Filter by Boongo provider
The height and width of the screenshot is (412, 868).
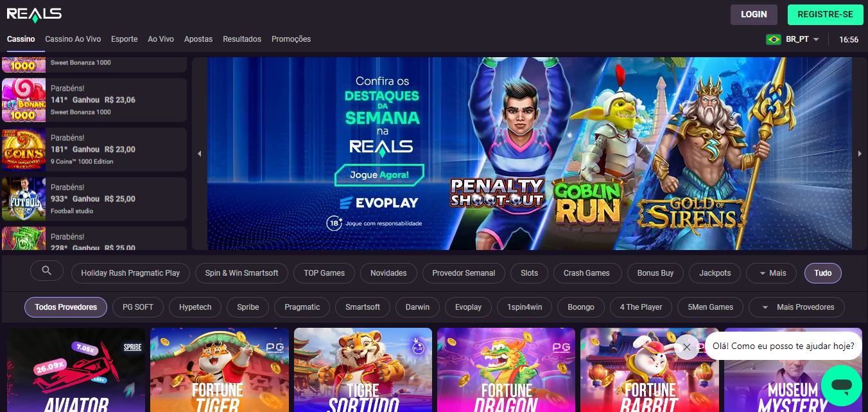581,307
